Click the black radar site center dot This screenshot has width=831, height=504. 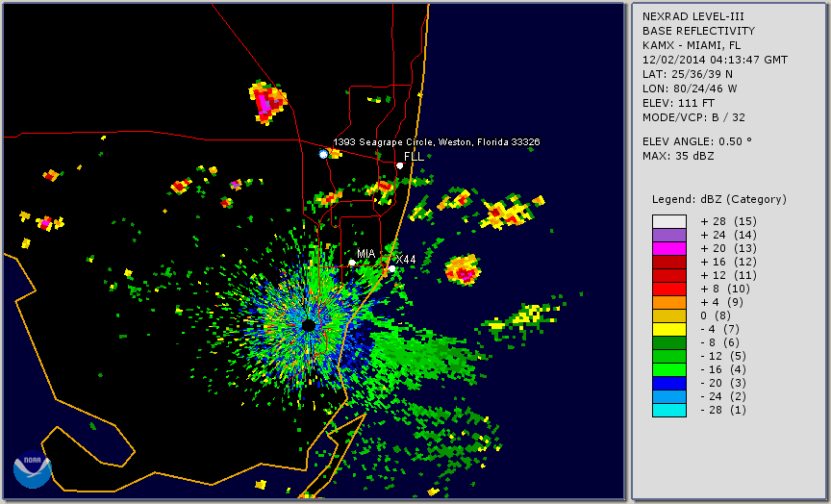pos(309,325)
